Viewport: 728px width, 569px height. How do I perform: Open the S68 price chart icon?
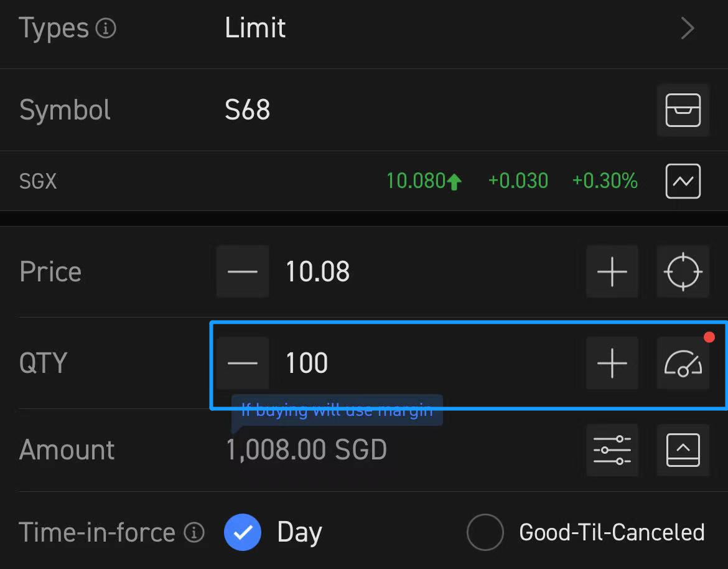point(683,181)
